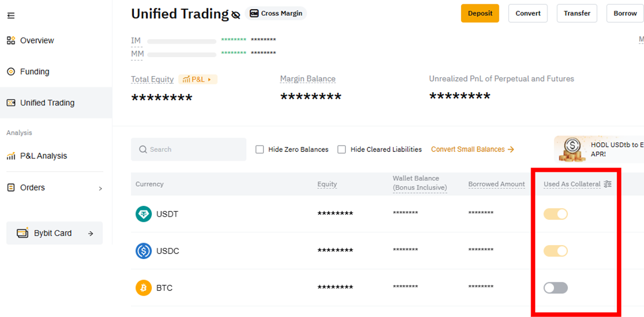644x317 pixels.
Task: Click the currency search field
Action: pos(188,149)
